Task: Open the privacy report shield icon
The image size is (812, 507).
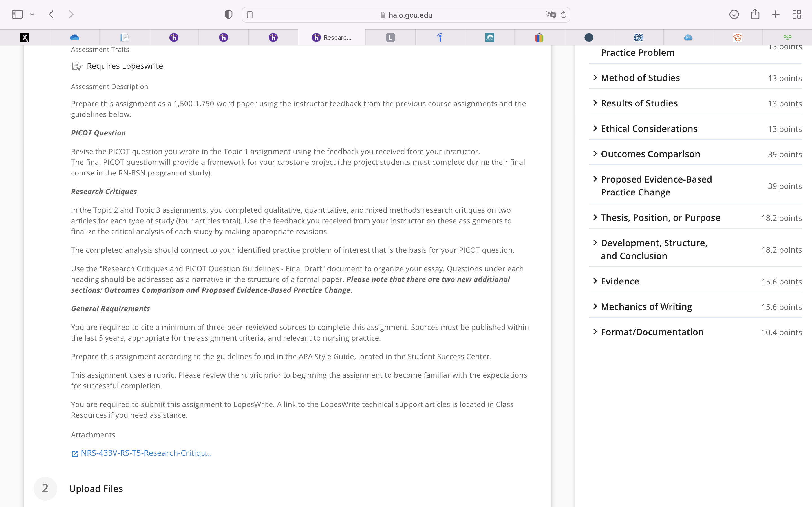Action: tap(228, 14)
